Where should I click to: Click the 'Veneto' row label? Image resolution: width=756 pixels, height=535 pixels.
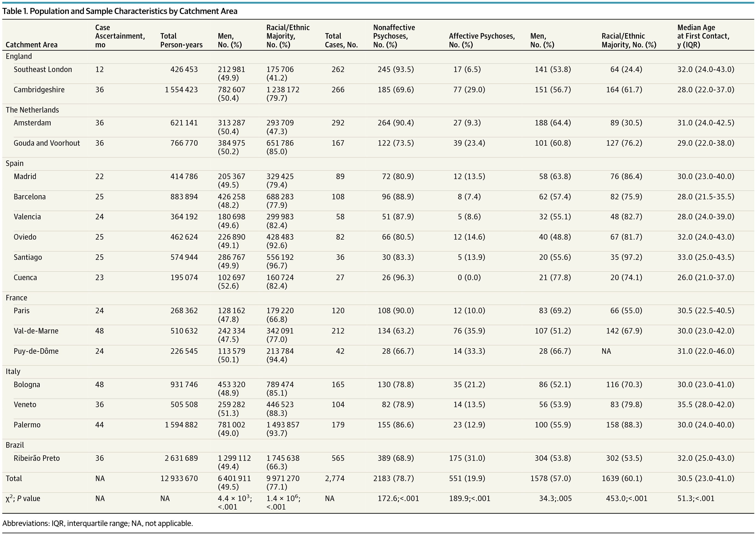(x=25, y=405)
